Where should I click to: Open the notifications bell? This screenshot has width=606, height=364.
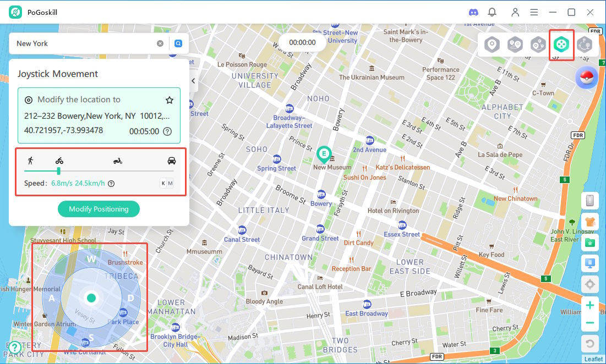point(492,12)
